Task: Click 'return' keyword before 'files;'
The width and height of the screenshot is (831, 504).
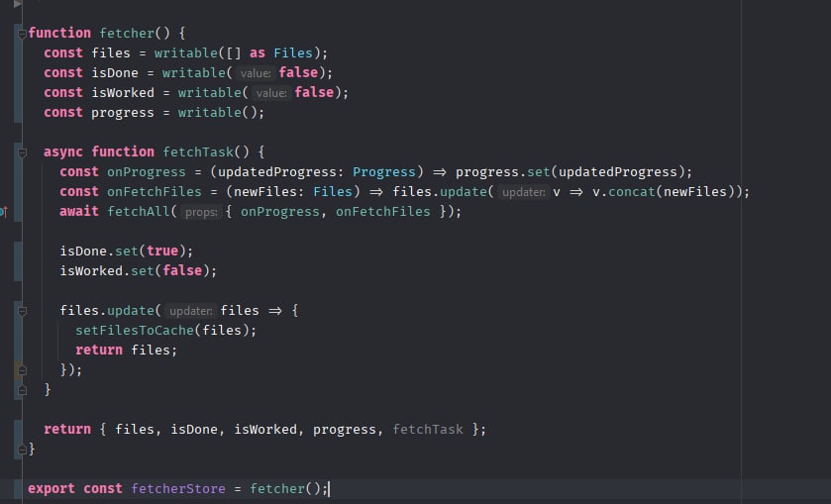Action: point(99,350)
